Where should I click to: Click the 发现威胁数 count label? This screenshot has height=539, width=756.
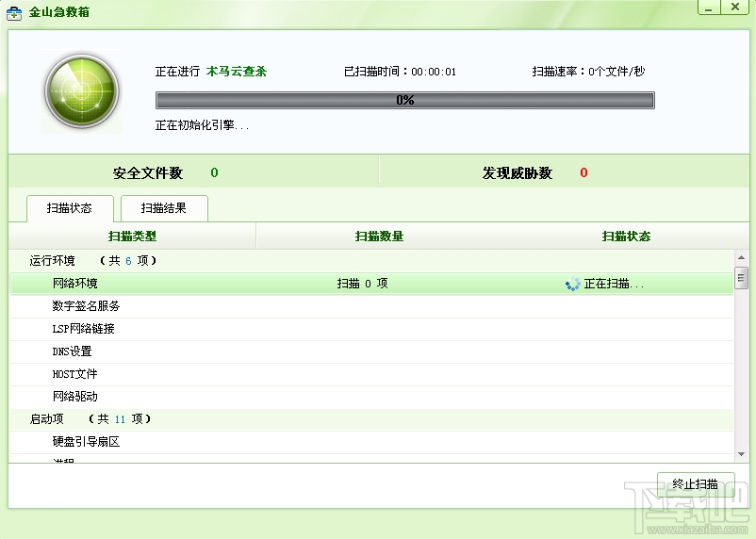pos(518,173)
